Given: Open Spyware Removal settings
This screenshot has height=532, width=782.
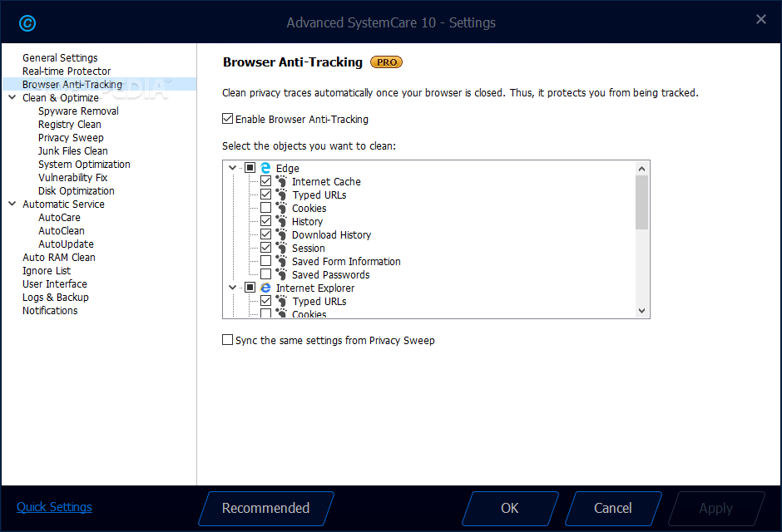Looking at the screenshot, I should (78, 111).
